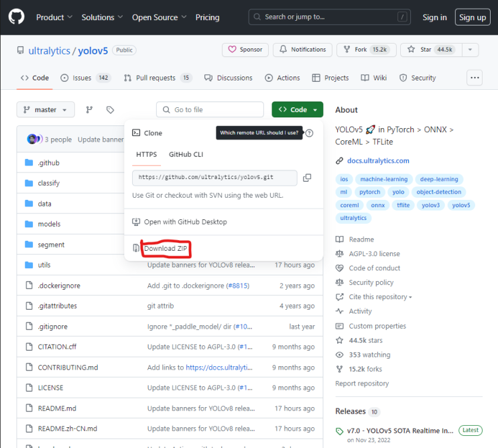Click the help question mark icon
This screenshot has width=498, height=448.
[x=309, y=133]
